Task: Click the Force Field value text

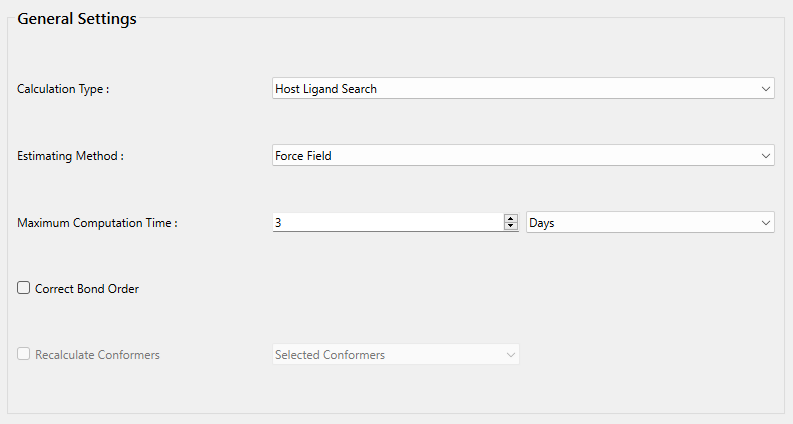Action: pos(303,156)
